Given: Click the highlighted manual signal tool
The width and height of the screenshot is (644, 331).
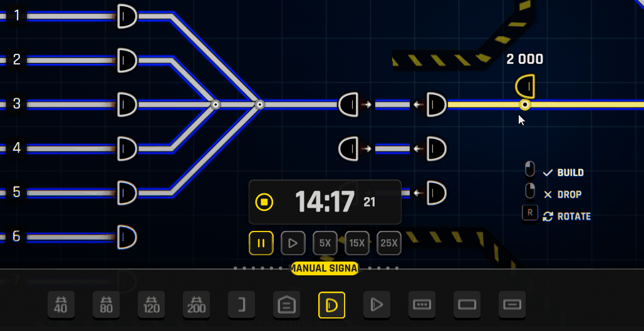Looking at the screenshot, I should click(x=332, y=305).
